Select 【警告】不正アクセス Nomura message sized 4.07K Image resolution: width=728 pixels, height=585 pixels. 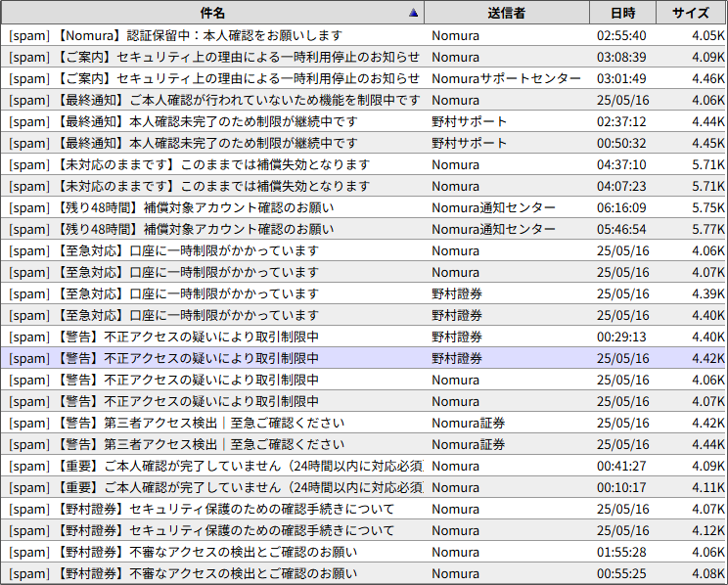[x=364, y=401]
